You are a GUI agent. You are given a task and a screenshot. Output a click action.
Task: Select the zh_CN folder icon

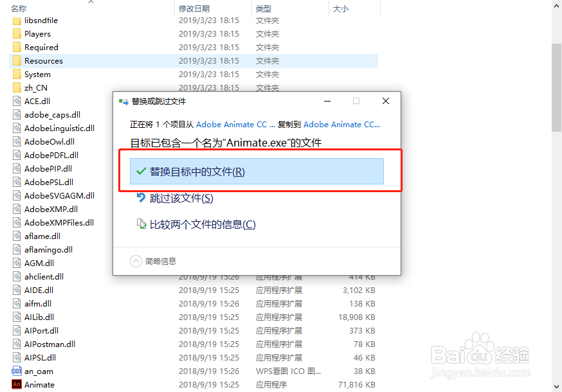pos(17,87)
